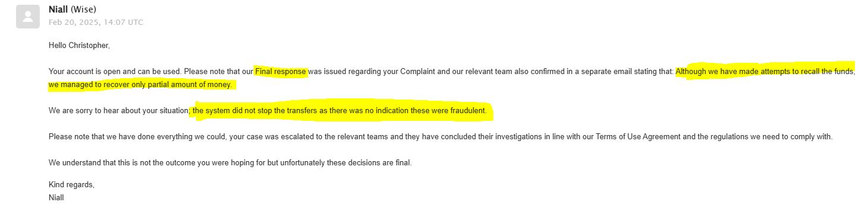Click the highlighted Final response text
Image resolution: width=868 pixels, height=221 pixels.
pyautogui.click(x=281, y=72)
